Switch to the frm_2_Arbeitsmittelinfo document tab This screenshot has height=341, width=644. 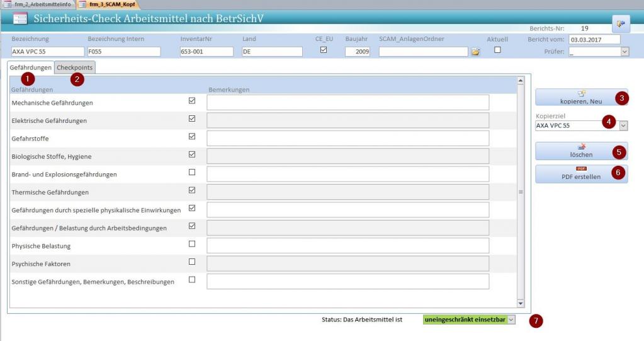pos(38,4)
